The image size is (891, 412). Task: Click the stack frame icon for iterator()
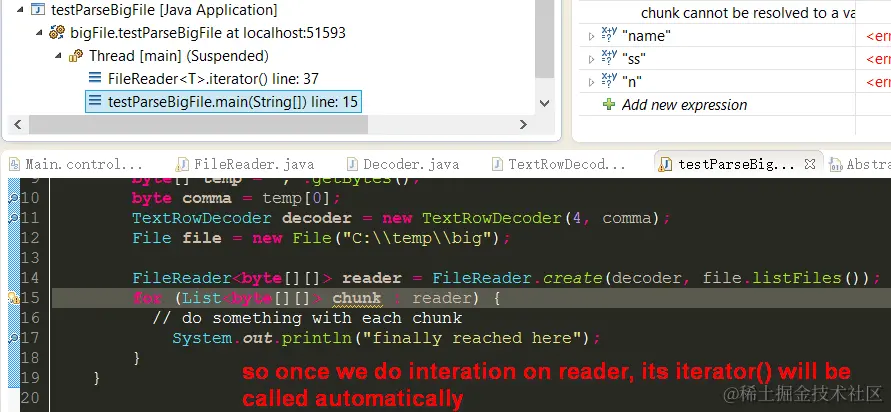click(95, 78)
